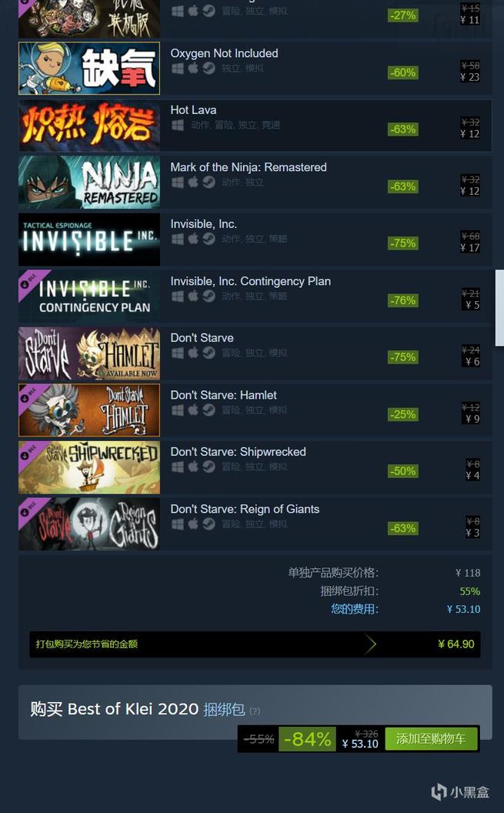
Task: Click the -75% discount badge for Invisible, Inc.
Action: (403, 243)
